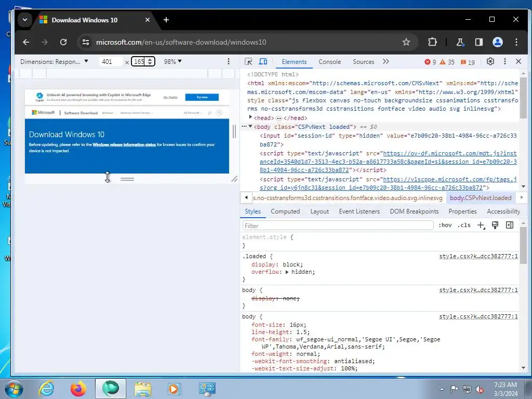Launch Firefox from taskbar
Viewport: 532px width, 399px height.
(78, 389)
